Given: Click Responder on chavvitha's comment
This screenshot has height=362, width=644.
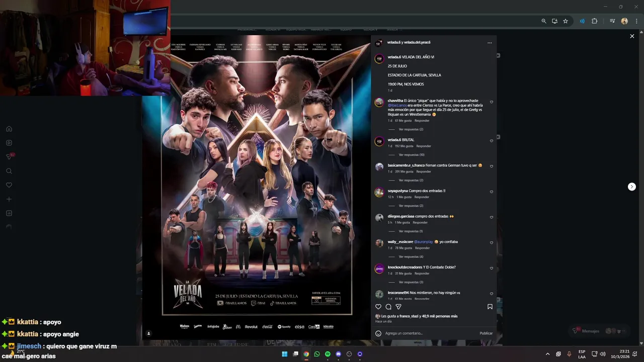Looking at the screenshot, I should tap(422, 121).
